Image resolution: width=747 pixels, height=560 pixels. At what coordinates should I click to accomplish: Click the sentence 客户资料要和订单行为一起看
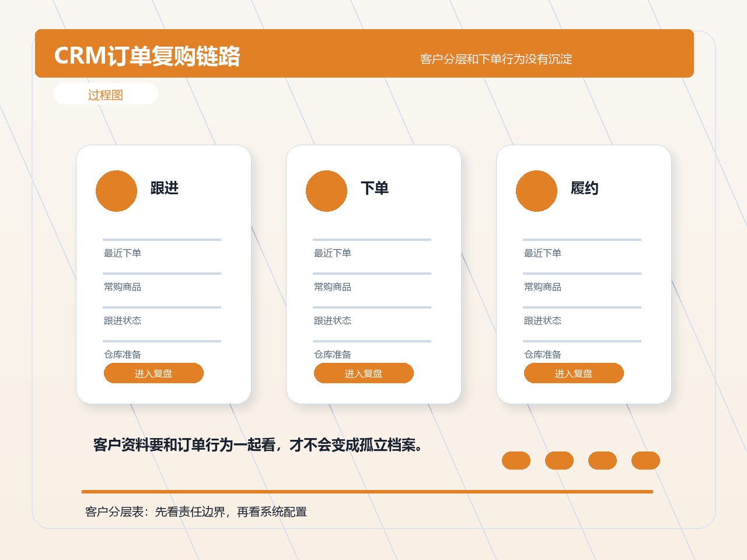click(x=184, y=445)
